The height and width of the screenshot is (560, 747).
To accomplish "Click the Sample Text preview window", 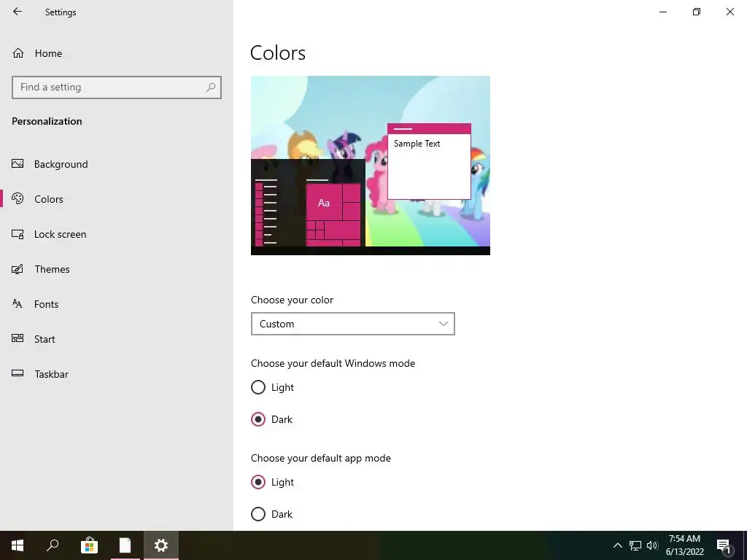I will point(429,161).
